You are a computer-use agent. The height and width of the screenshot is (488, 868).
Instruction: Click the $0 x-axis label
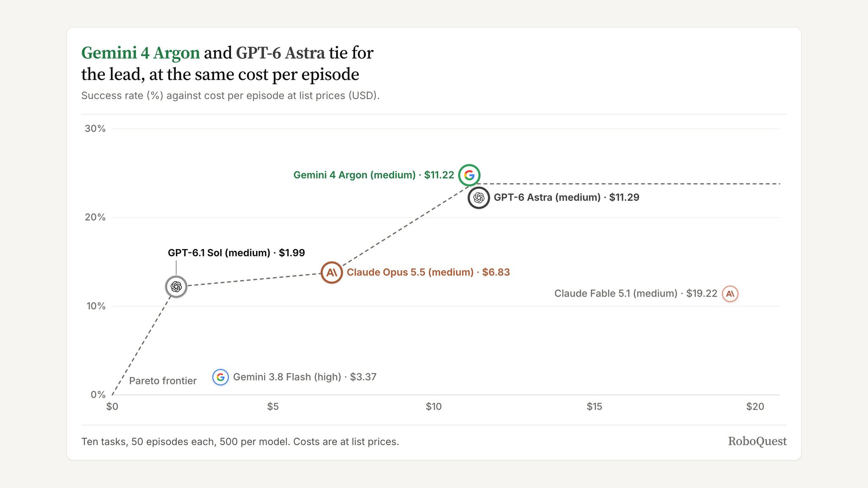click(x=112, y=407)
